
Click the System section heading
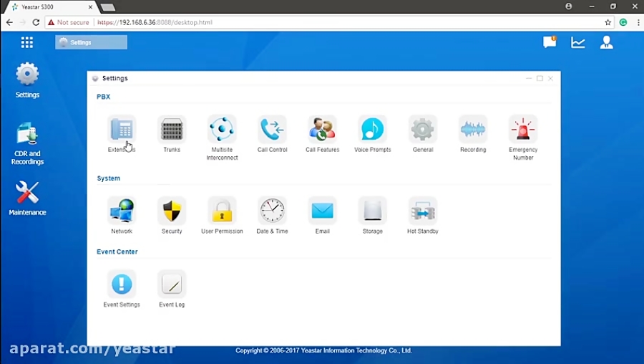pos(109,178)
